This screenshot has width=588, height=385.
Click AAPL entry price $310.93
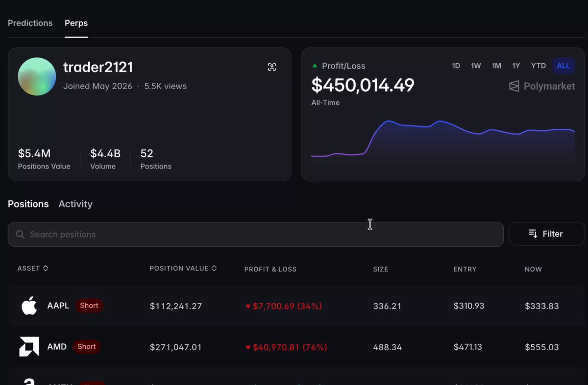[469, 306]
